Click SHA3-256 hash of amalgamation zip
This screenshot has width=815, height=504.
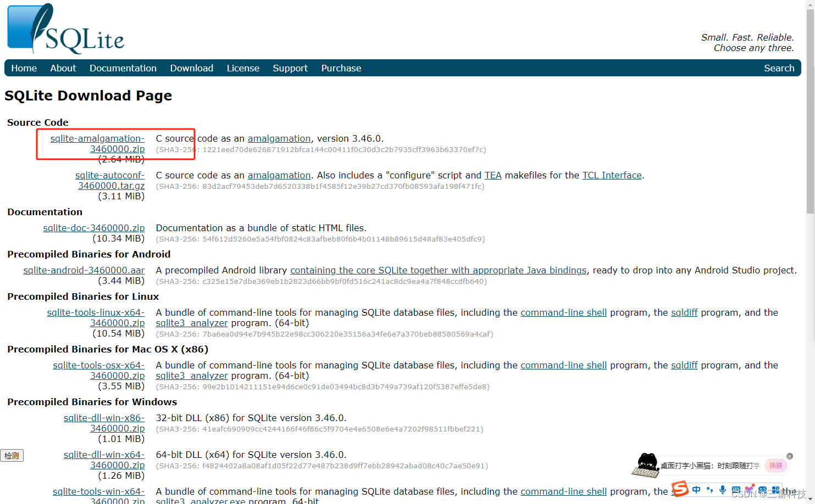pyautogui.click(x=321, y=149)
